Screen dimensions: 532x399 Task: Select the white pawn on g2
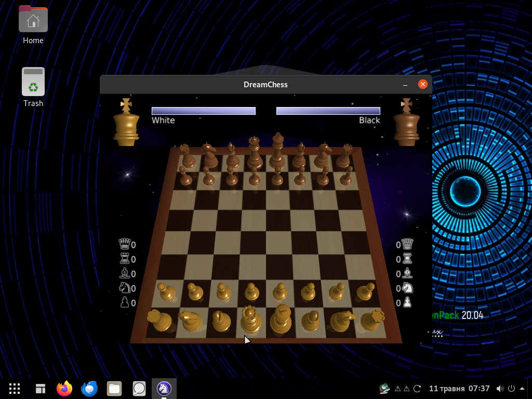(336, 292)
